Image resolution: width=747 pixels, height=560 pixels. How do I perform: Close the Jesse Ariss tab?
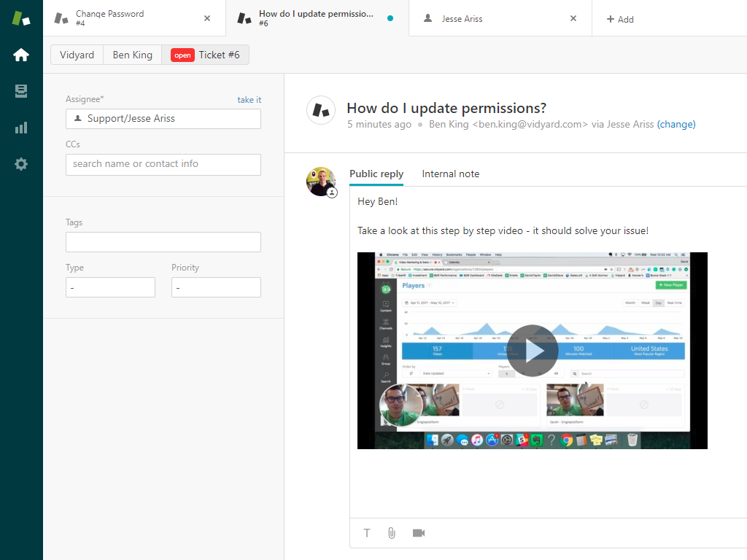[573, 18]
